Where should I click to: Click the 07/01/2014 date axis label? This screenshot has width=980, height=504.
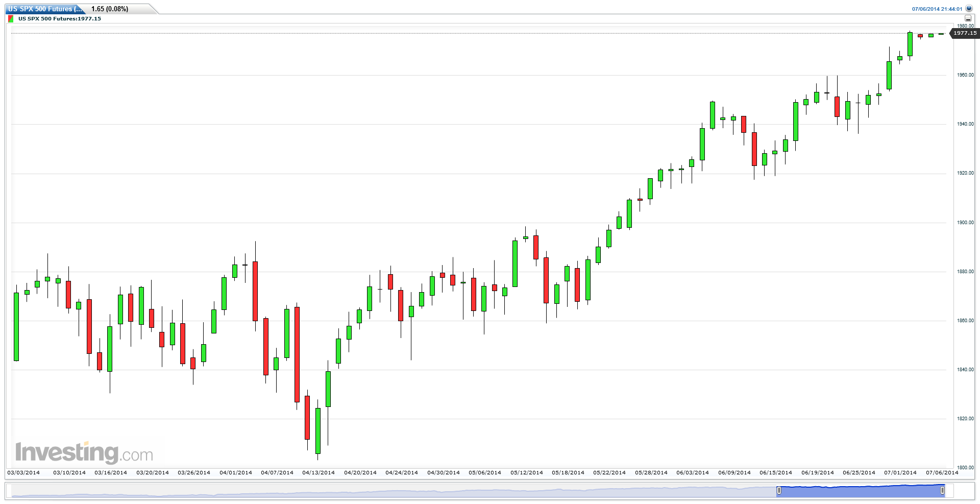click(900, 473)
